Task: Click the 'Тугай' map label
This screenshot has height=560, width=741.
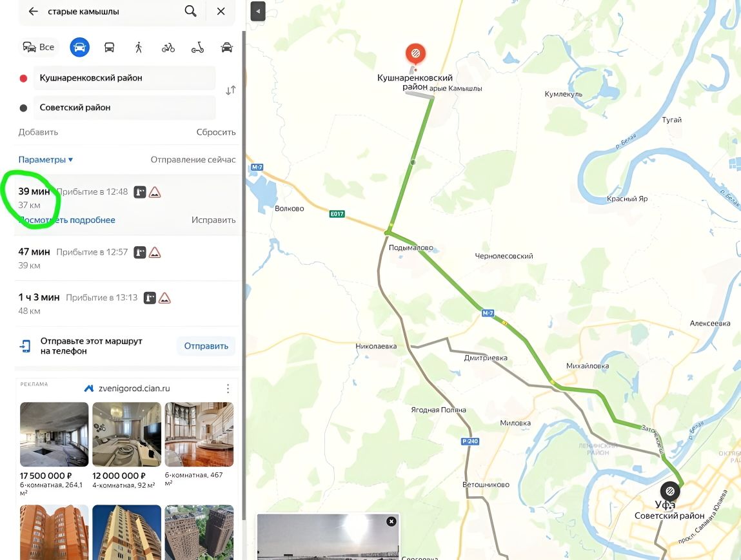Action: 672,120
